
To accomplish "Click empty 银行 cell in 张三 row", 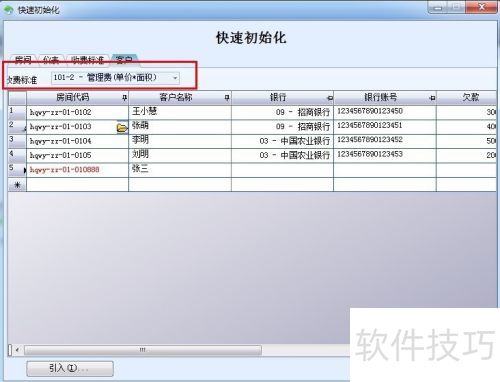I will [282, 170].
